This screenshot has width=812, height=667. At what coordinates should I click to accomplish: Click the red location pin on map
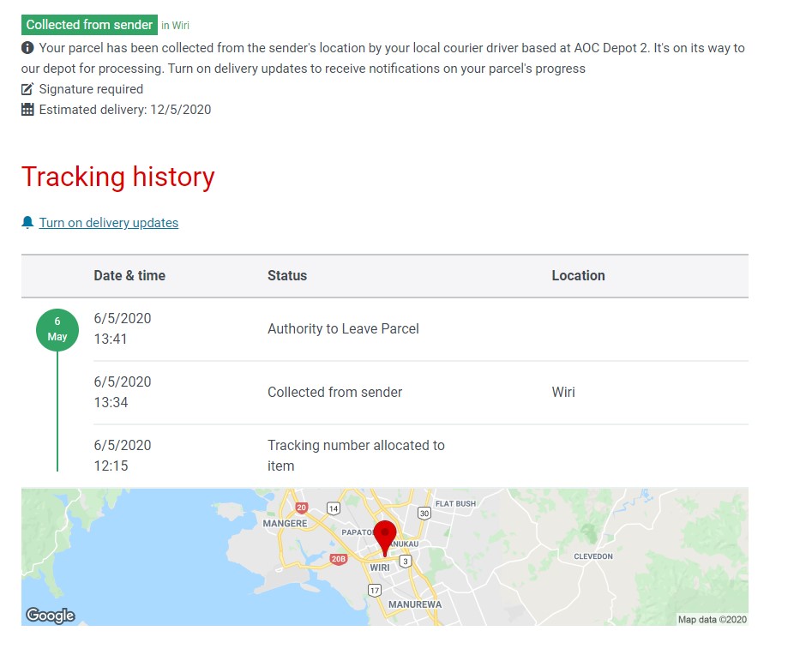pyautogui.click(x=385, y=534)
